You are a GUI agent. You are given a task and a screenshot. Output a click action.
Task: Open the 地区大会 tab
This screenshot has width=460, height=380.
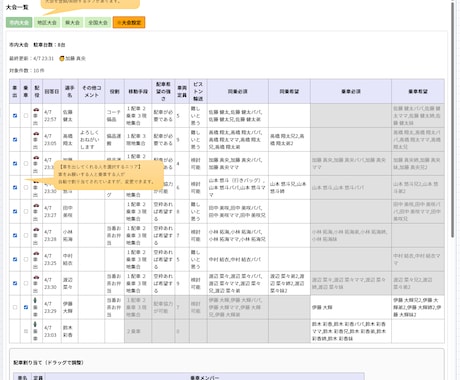click(x=47, y=23)
